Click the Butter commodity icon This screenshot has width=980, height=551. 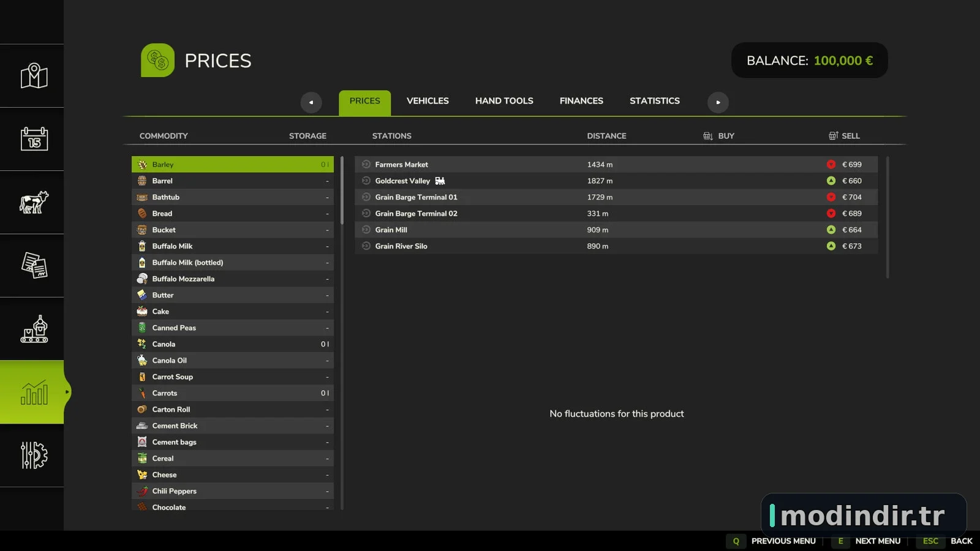coord(142,295)
